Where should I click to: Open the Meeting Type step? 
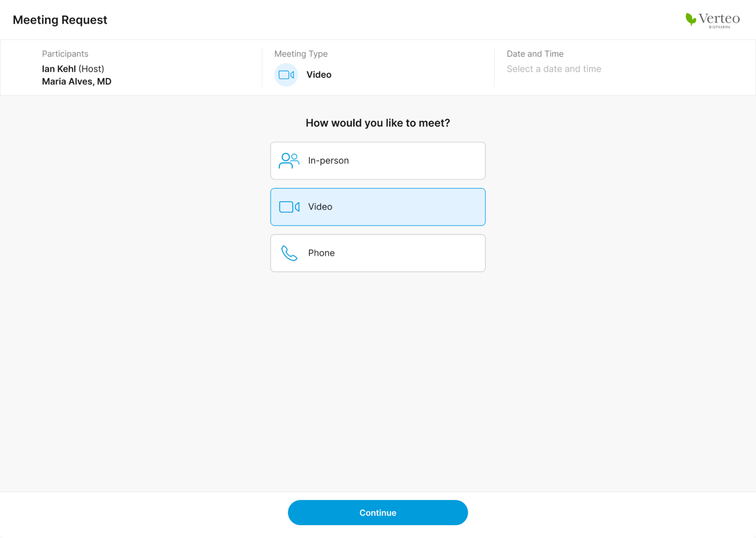[301, 54]
